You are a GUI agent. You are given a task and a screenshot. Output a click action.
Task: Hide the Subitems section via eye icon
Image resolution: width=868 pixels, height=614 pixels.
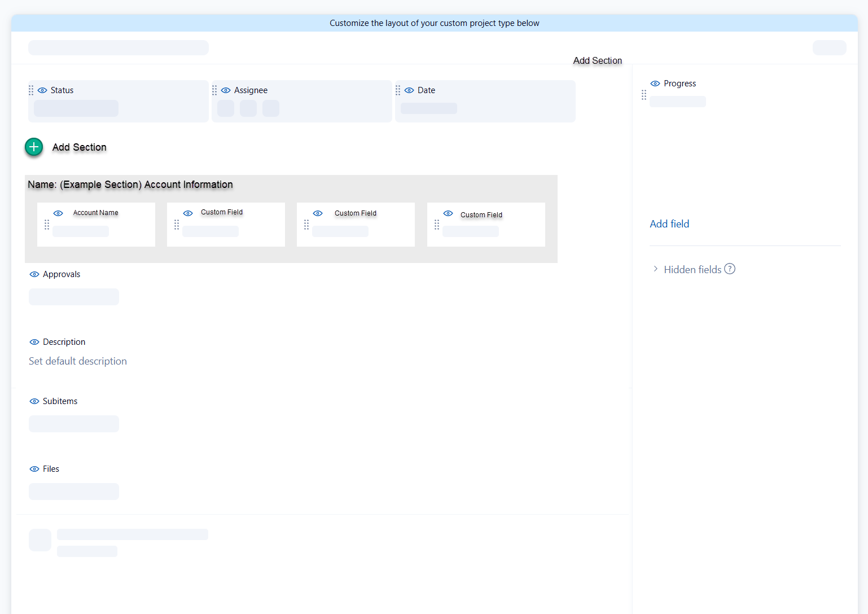34,401
